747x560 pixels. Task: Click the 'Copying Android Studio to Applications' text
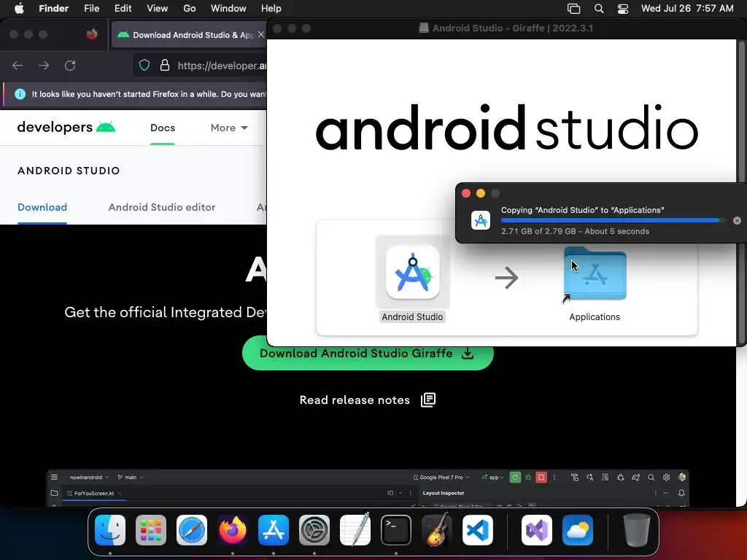click(582, 210)
